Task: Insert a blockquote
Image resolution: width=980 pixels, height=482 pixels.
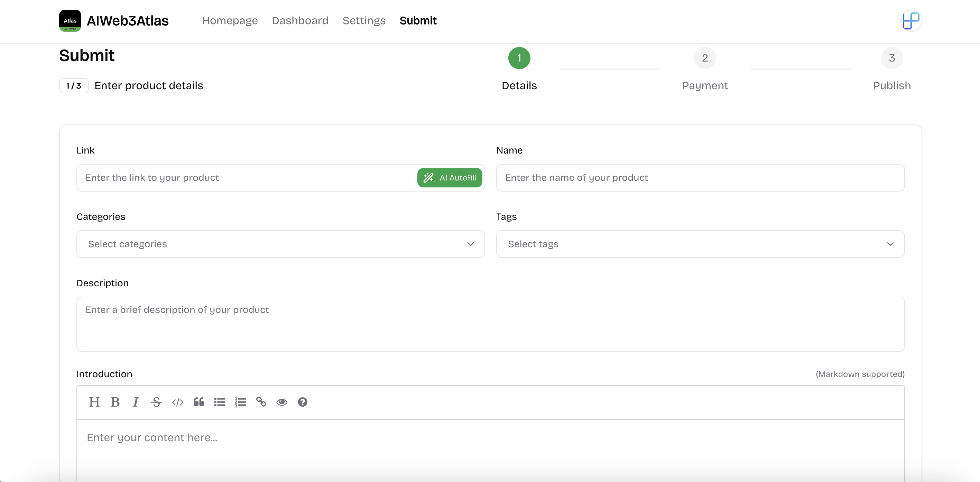Action: [198, 402]
